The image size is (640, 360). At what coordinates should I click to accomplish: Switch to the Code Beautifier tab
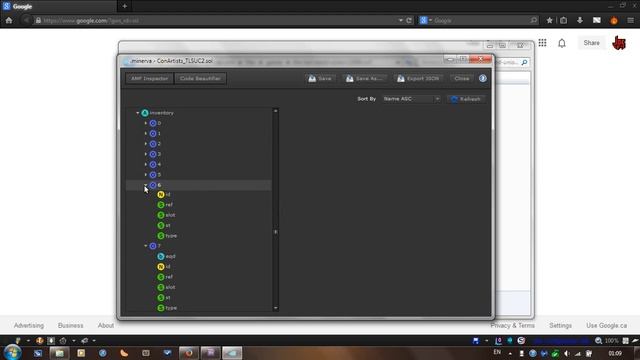click(200, 78)
